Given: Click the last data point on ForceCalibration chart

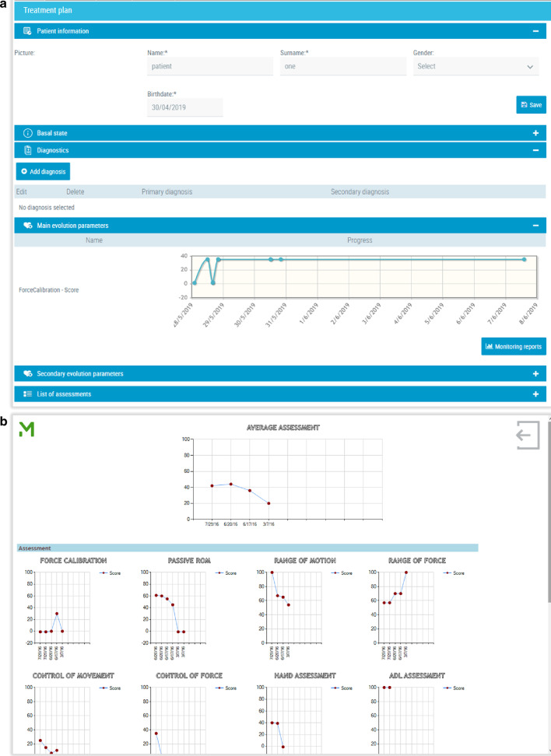Looking at the screenshot, I should coord(524,260).
